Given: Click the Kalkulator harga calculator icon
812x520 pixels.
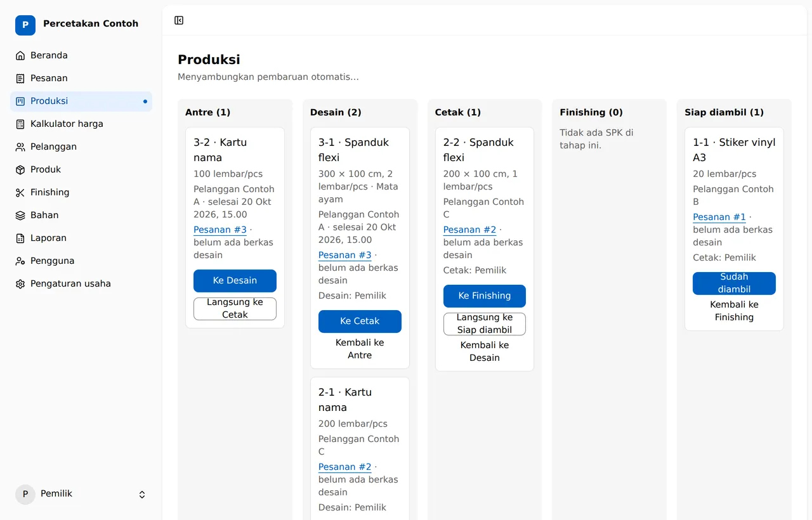Looking at the screenshot, I should (x=20, y=124).
